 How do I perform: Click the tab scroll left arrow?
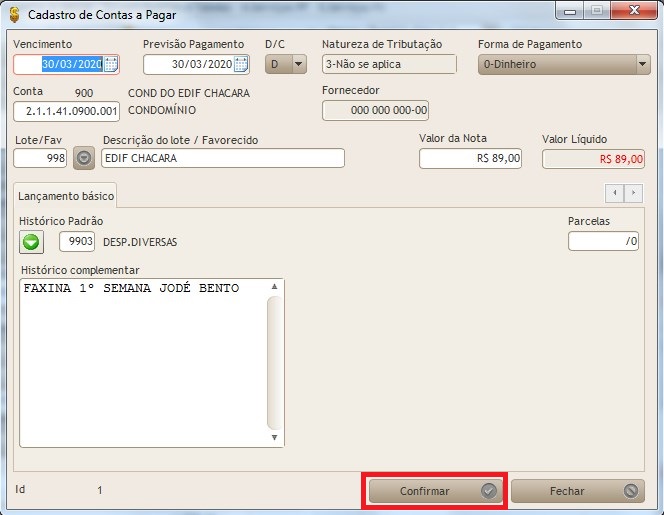coord(615,192)
